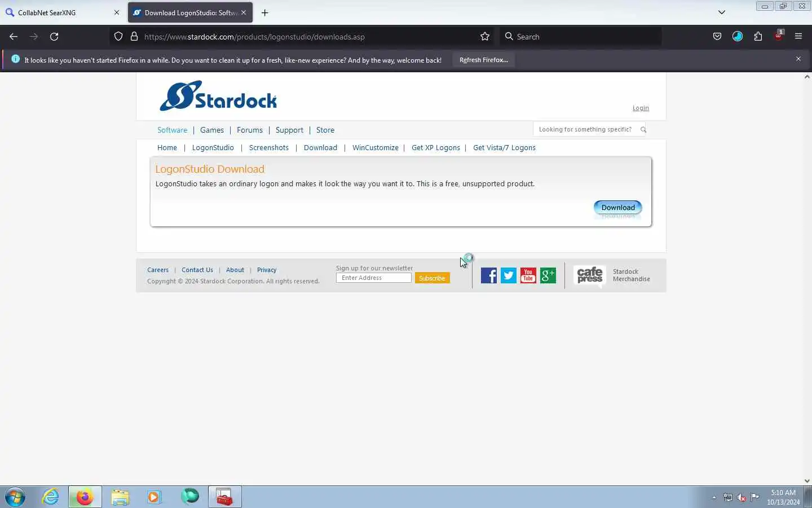Open the Action Center flag icon
The width and height of the screenshot is (812, 508).
tap(754, 497)
